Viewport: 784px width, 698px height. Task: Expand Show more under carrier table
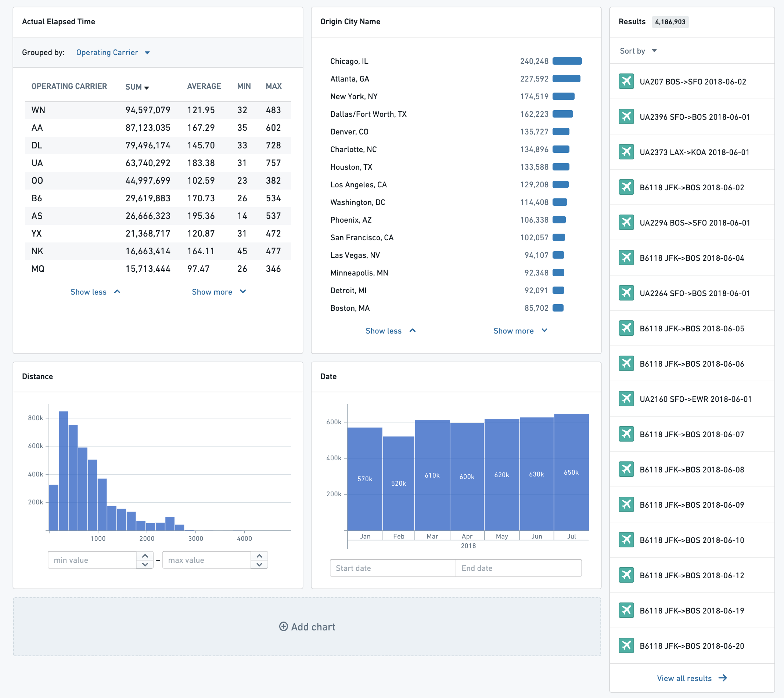(x=219, y=292)
